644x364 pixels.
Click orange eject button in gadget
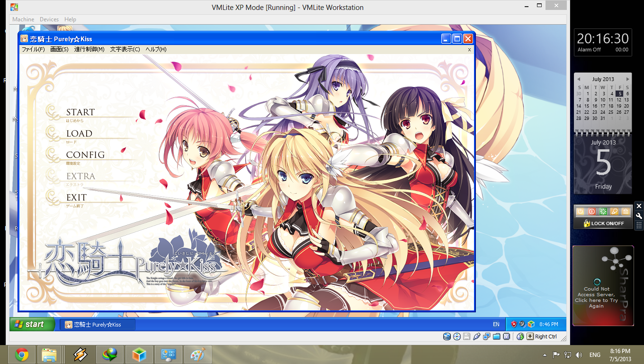coord(626,211)
